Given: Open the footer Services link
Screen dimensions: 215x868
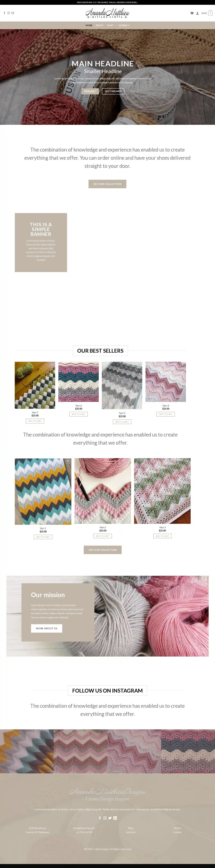Looking at the screenshot, I should point(131,832).
